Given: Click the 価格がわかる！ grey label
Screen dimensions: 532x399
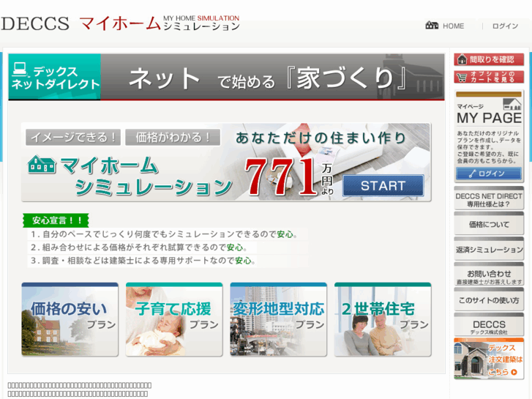Looking at the screenshot, I should 173,137.
